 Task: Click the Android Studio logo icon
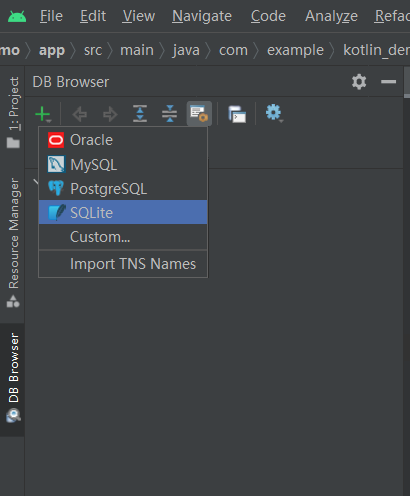tap(17, 16)
